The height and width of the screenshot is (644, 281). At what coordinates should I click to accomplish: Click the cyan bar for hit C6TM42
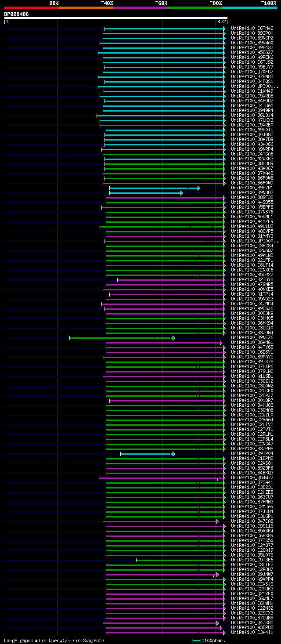[x=165, y=29]
